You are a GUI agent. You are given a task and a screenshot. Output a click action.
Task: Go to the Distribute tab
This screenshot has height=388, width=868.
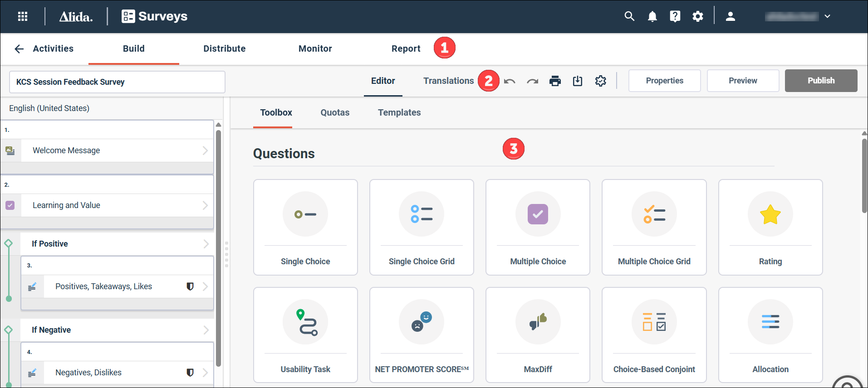224,49
